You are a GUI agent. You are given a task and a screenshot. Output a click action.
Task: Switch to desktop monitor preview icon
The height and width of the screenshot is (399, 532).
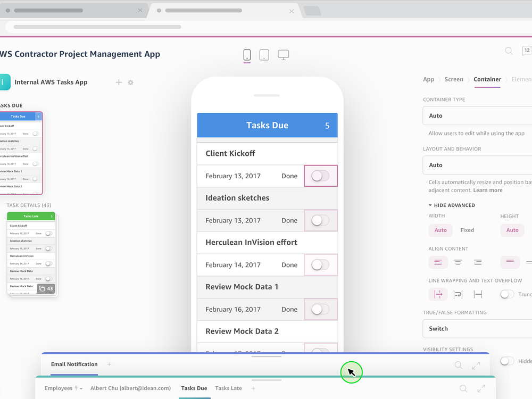tap(284, 55)
